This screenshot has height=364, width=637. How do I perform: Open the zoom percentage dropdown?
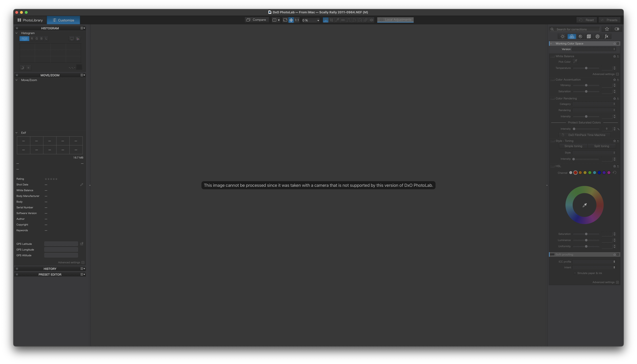point(318,20)
